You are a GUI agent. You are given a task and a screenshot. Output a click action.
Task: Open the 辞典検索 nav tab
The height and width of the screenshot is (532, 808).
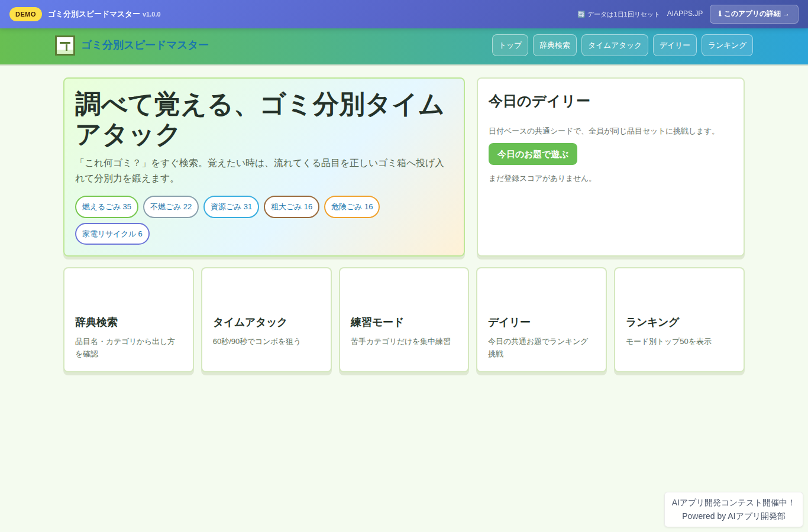point(555,46)
